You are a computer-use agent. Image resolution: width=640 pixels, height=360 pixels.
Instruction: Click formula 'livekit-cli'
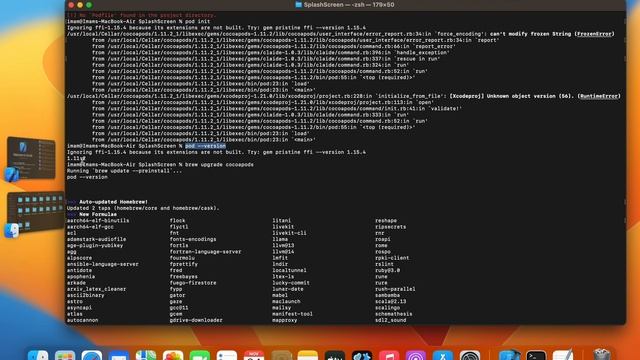click(289, 233)
